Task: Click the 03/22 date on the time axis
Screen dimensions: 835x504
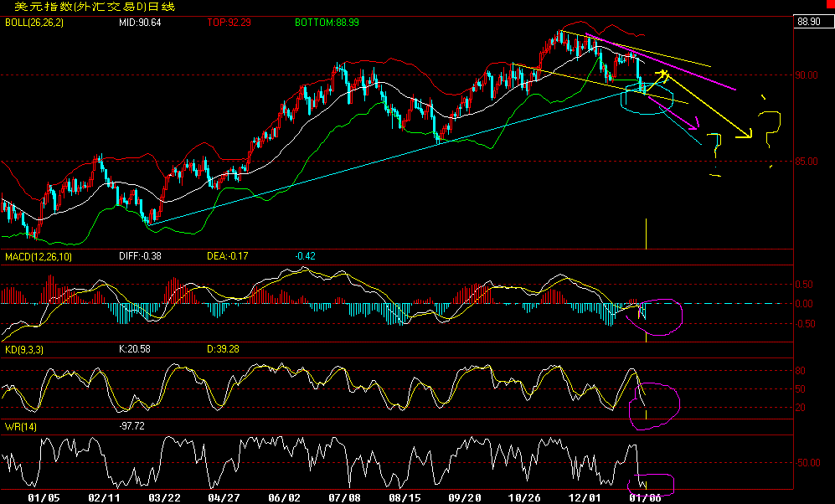Action: pos(164,498)
